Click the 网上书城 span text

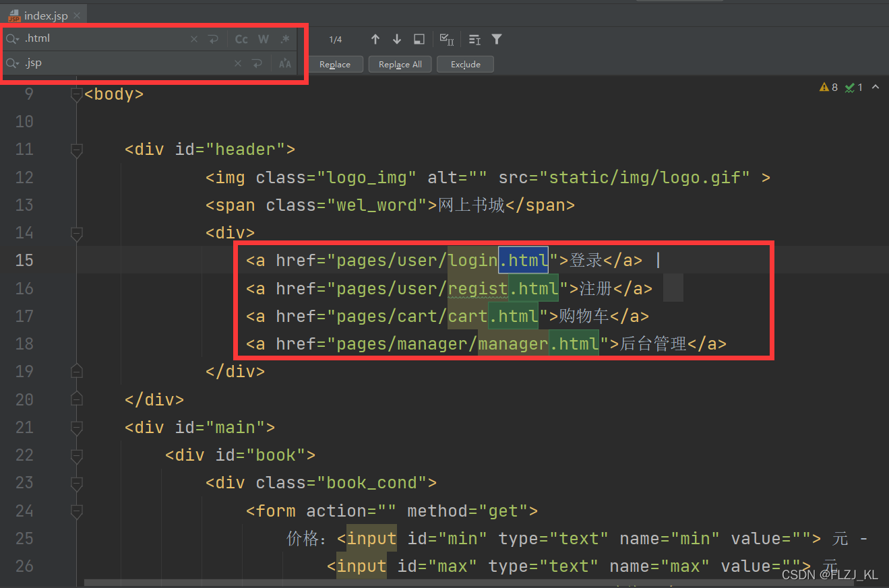coord(471,205)
